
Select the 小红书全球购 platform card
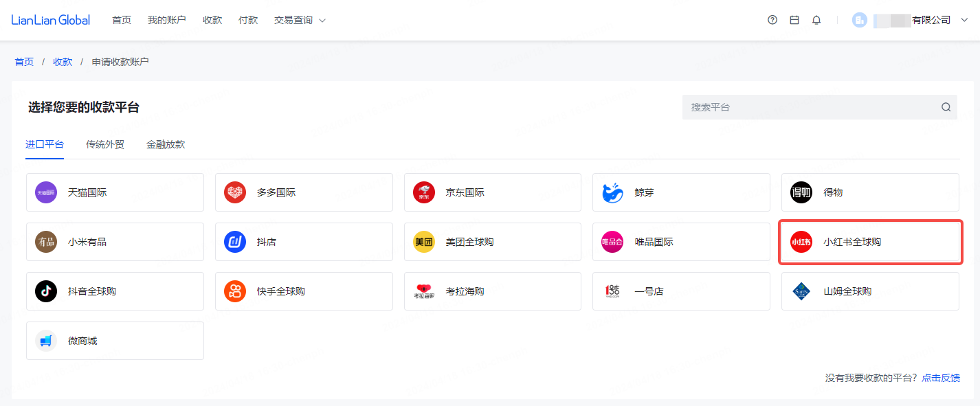[870, 242]
